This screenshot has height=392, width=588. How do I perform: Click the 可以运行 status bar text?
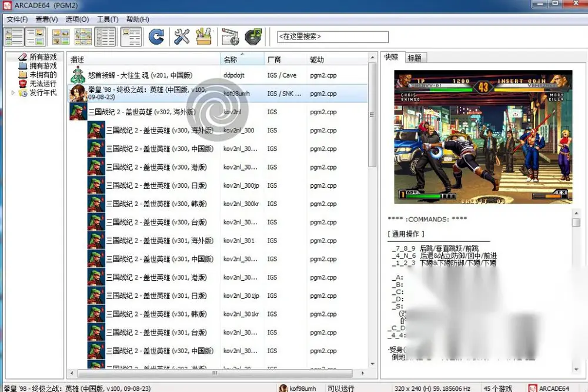point(340,388)
